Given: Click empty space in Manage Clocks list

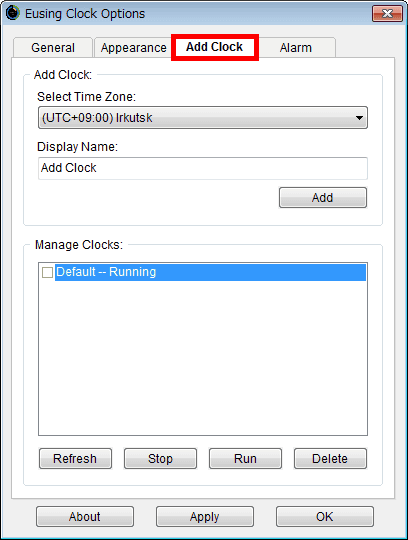Looking at the screenshot, I should (203, 358).
